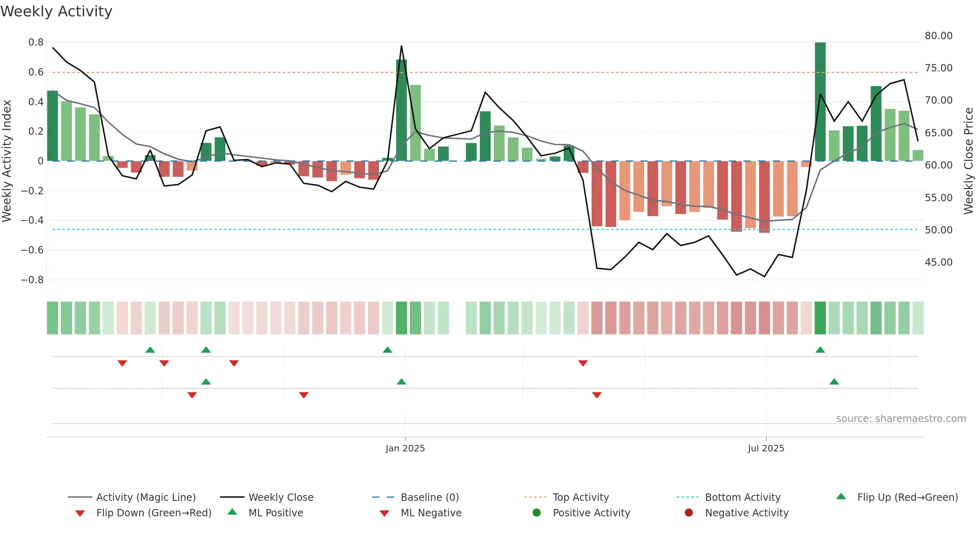Image resolution: width=980 pixels, height=551 pixels.
Task: Toggle ML Positive legend entry
Action: point(265,513)
